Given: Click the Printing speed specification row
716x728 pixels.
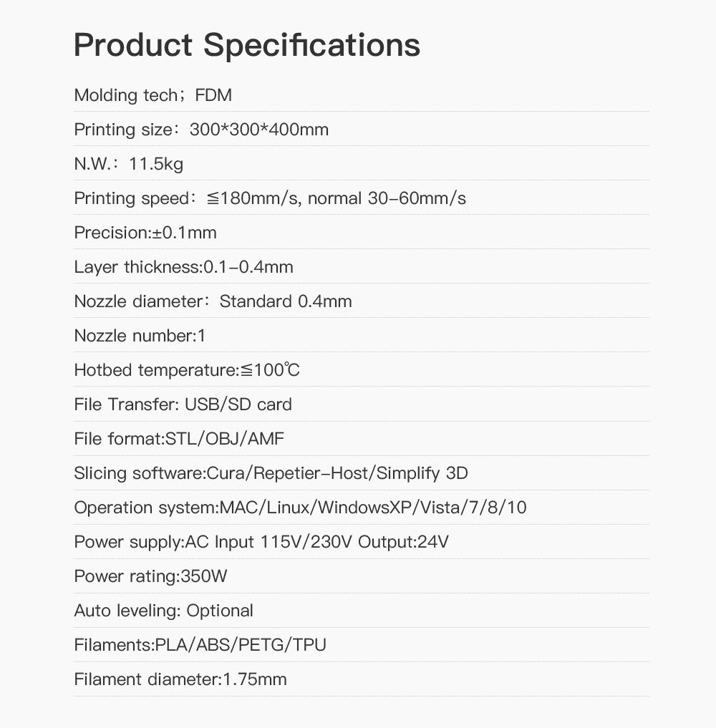Looking at the screenshot, I should tap(270, 198).
